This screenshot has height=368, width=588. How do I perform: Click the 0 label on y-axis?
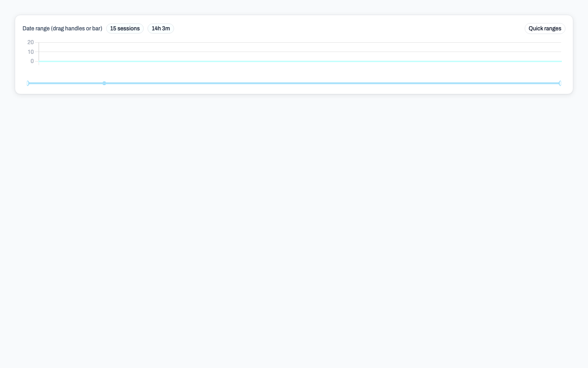coord(32,61)
